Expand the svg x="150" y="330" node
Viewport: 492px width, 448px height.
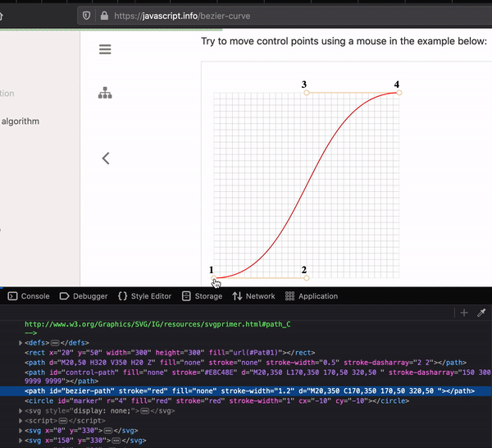pos(20,441)
